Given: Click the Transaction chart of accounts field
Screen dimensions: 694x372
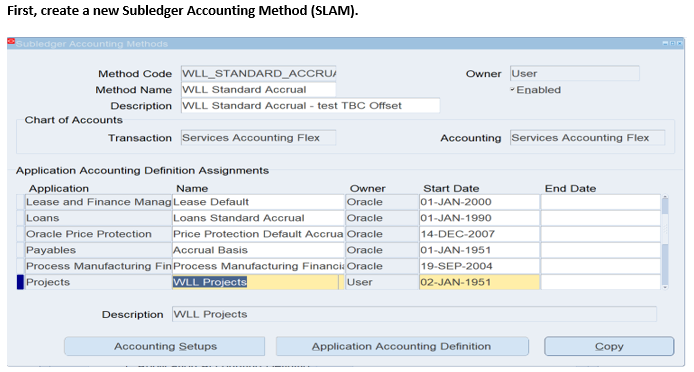Looking at the screenshot, I should (258, 138).
